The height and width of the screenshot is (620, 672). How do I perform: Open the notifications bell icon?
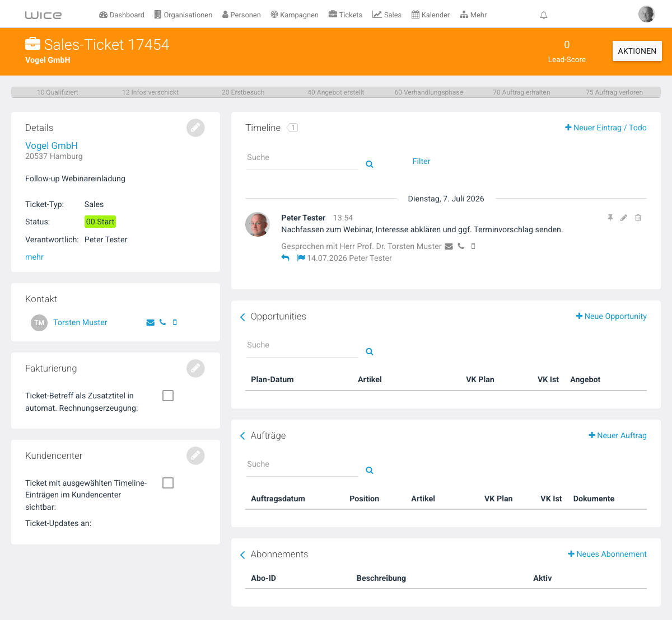[x=543, y=15]
